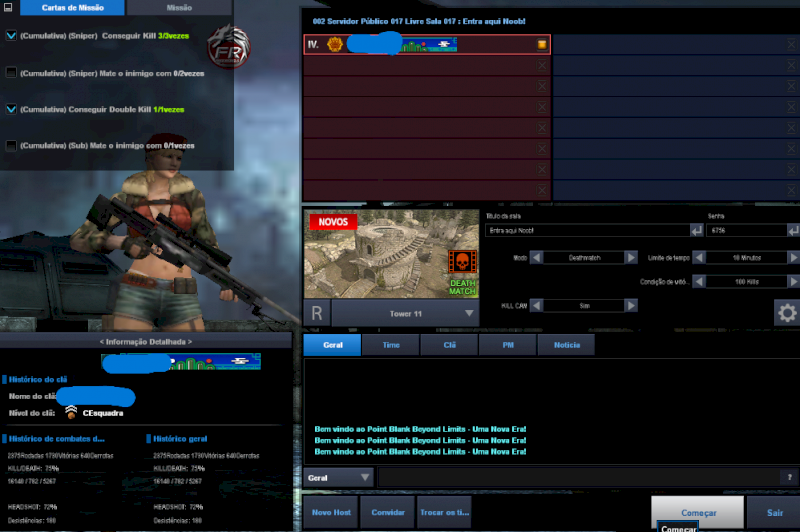800x532 pixels.
Task: Click the Trocar os times button
Action: [x=444, y=512]
